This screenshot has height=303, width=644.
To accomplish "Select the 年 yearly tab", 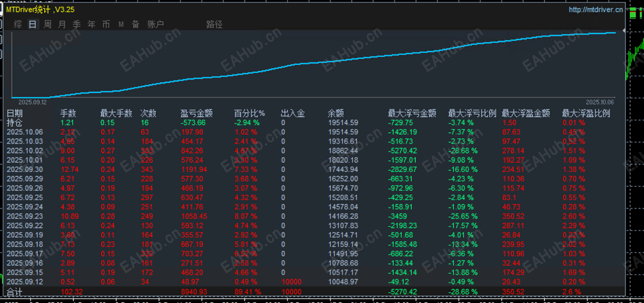I will 91,24.
